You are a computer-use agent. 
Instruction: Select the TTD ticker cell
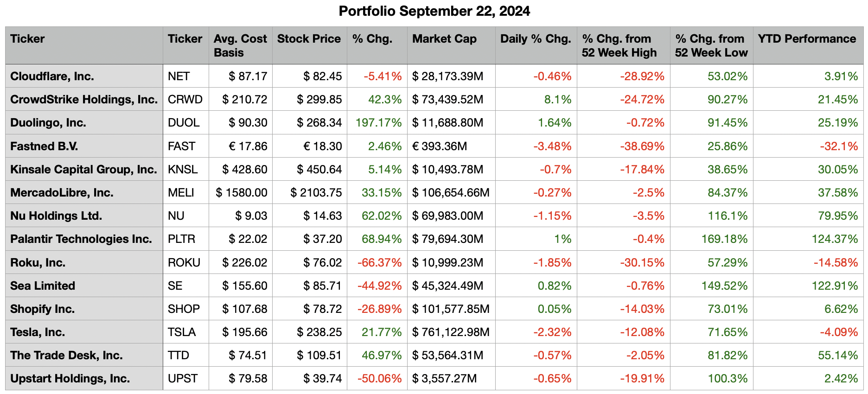[179, 356]
